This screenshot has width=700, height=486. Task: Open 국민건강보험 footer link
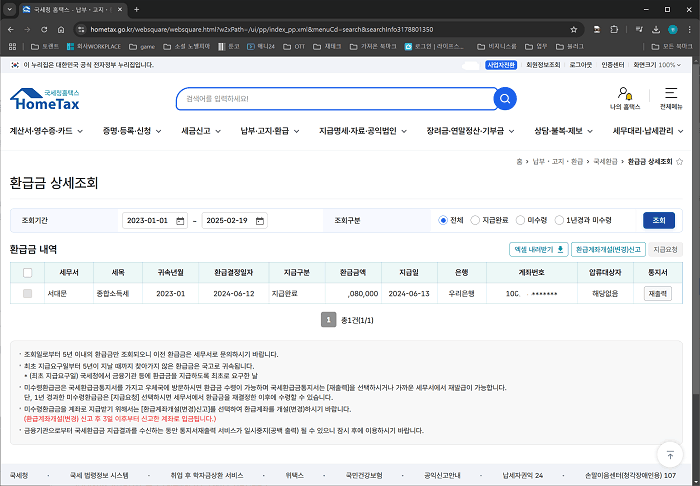[x=364, y=476]
